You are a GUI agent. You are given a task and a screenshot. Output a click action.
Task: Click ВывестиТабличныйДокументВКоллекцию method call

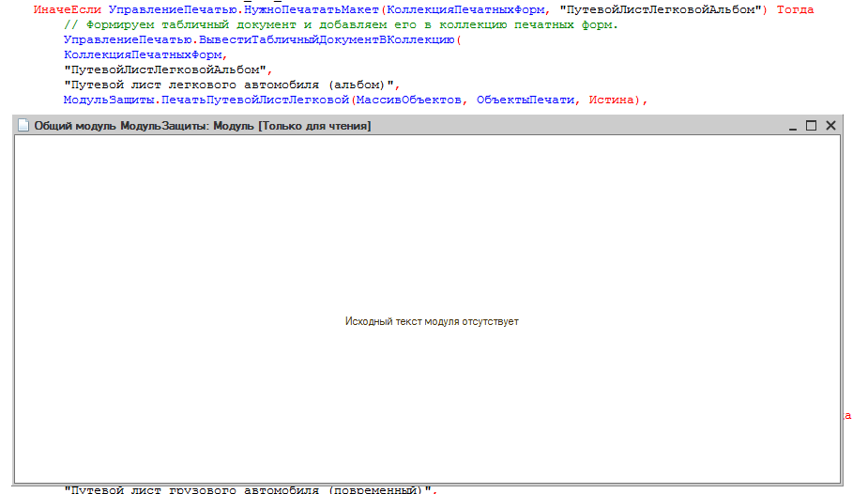[x=327, y=39]
